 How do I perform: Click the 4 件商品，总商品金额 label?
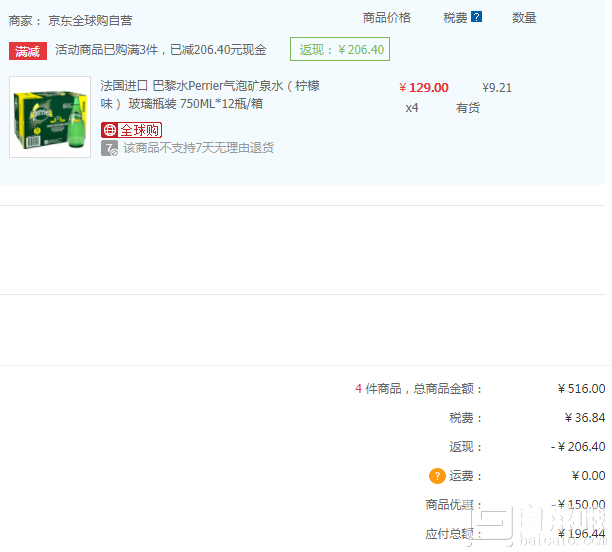coord(418,388)
